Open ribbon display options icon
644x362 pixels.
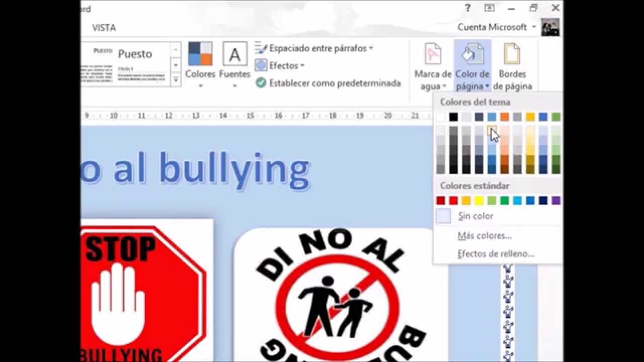490,8
